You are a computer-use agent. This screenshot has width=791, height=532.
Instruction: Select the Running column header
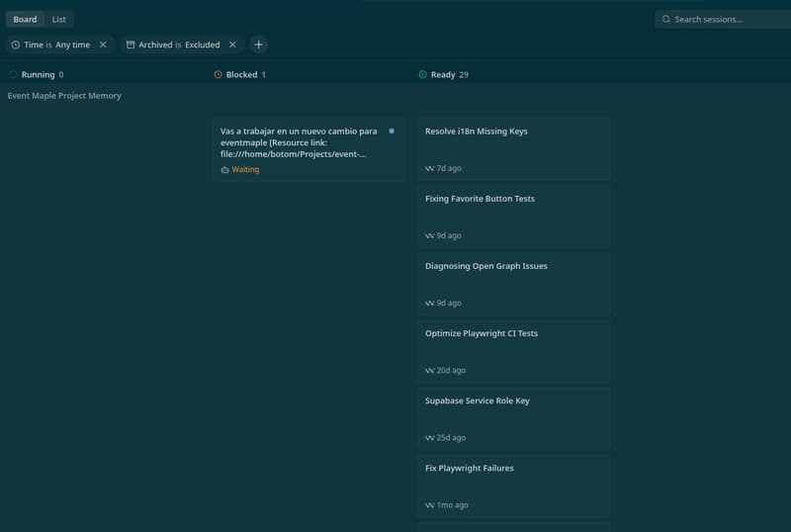(38, 75)
